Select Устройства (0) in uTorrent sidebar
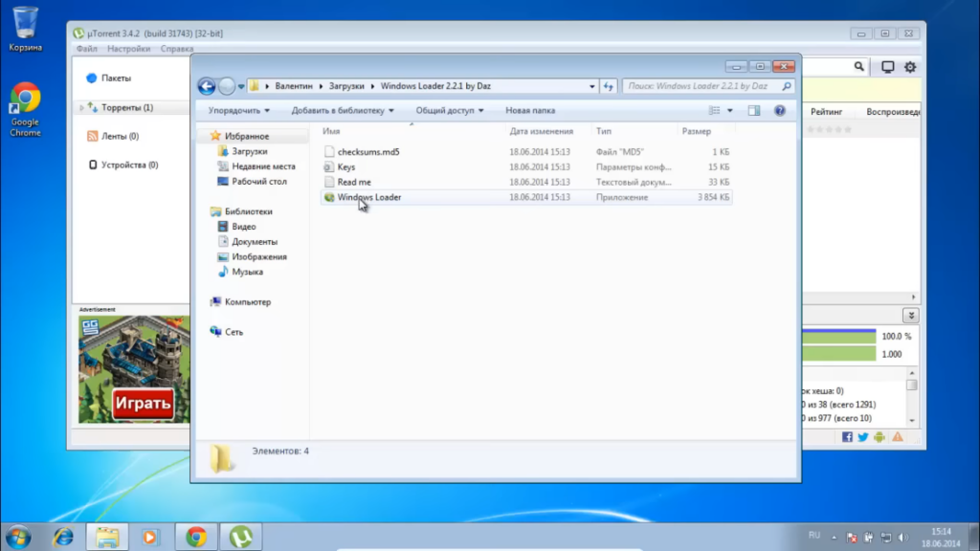The height and width of the screenshot is (551, 980). tap(129, 165)
